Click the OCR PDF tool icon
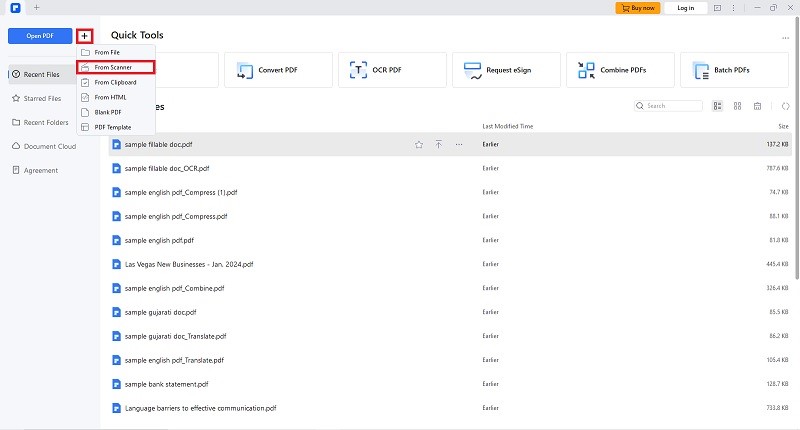This screenshot has width=800, height=430. (x=358, y=70)
